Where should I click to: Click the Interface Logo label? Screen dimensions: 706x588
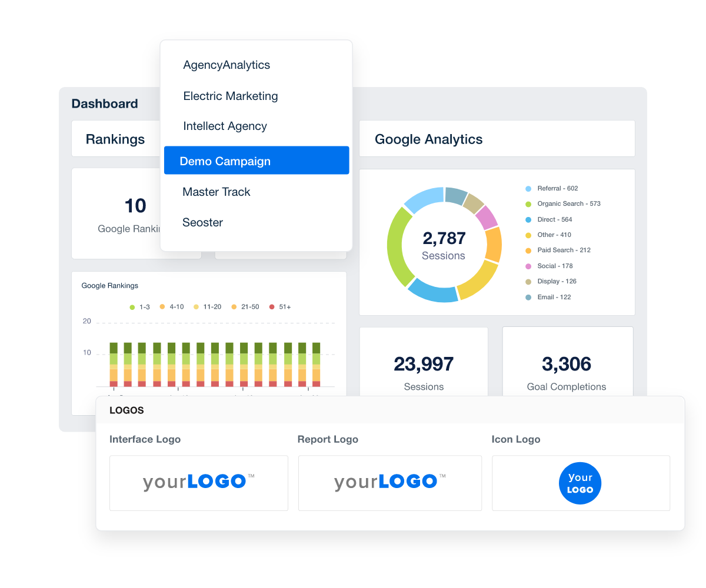coord(145,439)
